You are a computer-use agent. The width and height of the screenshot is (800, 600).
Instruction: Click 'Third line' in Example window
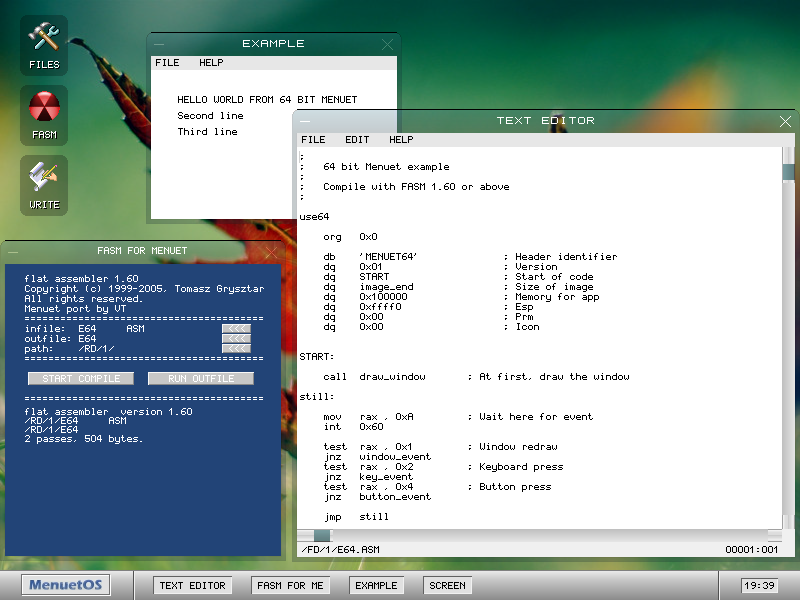point(207,132)
